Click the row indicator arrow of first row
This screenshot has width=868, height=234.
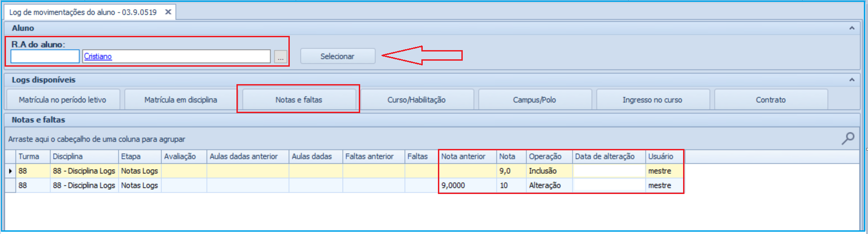10,171
